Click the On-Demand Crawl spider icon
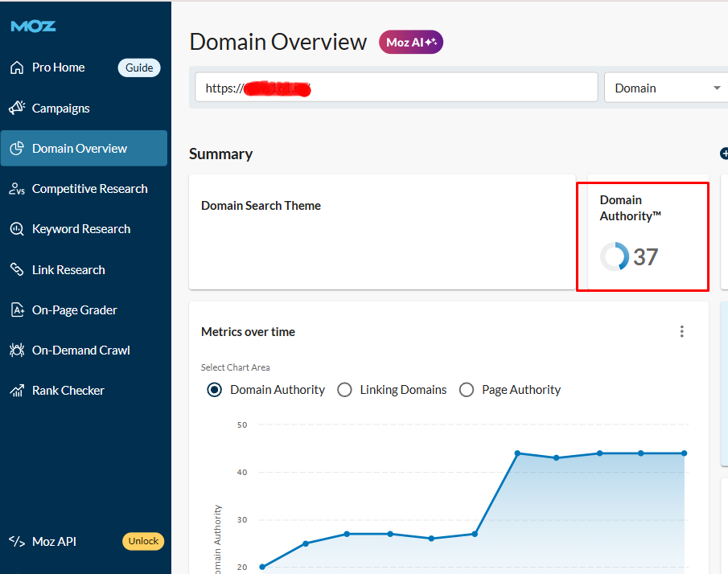The width and height of the screenshot is (728, 574). [17, 351]
